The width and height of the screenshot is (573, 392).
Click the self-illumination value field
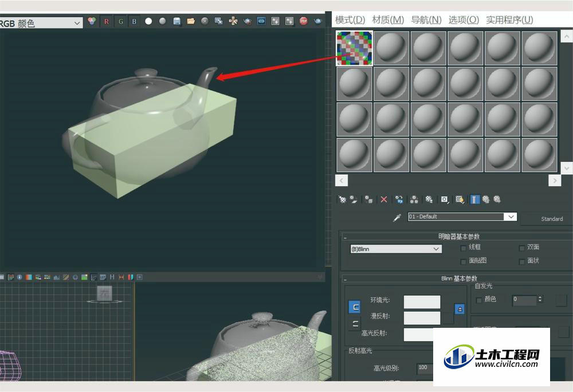(x=524, y=300)
